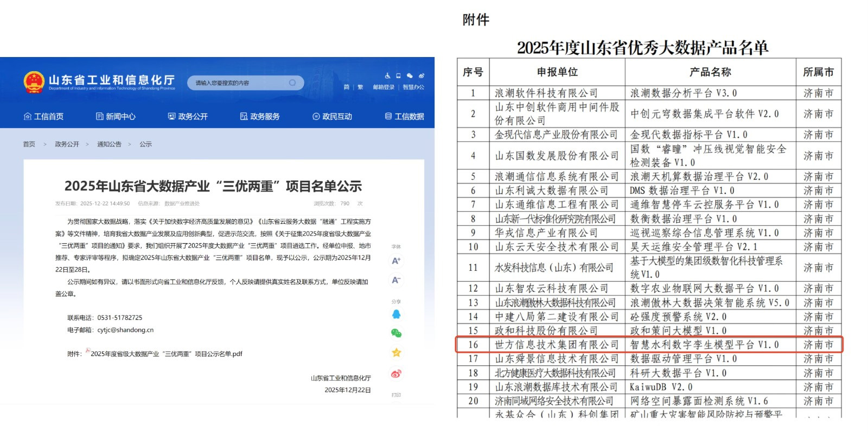This screenshot has width=868, height=437.
Task: Share the article to WeChat
Action: 396,333
